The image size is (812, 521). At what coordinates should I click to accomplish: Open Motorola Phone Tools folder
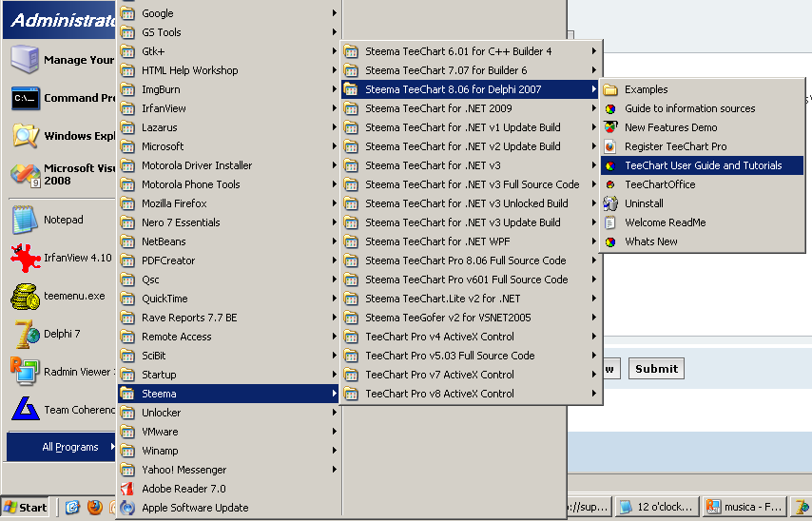[229, 184]
